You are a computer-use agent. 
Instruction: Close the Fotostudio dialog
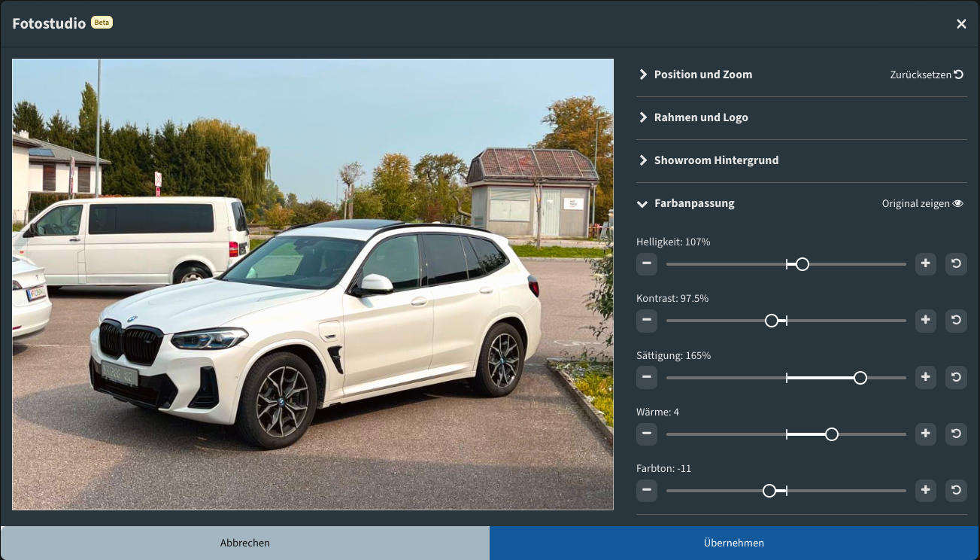[x=961, y=24]
